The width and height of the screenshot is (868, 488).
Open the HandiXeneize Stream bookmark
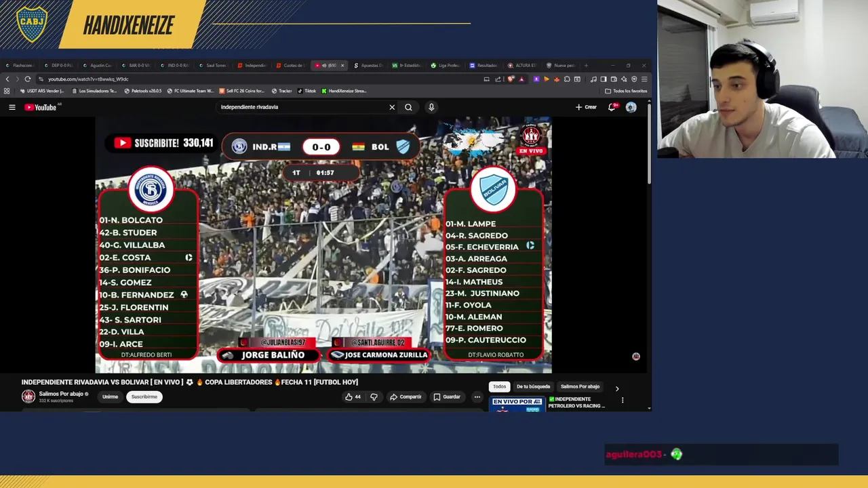[x=344, y=91]
